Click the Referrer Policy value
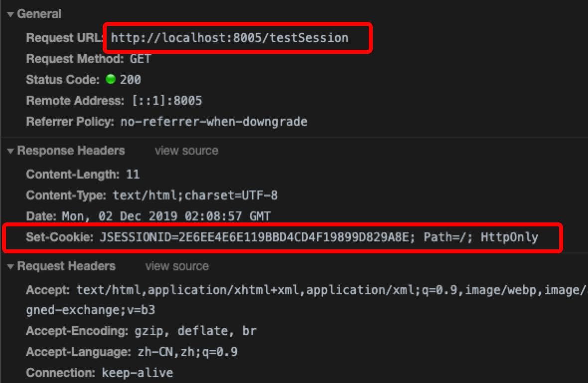Viewport: 588px width, 383px height. tap(214, 121)
